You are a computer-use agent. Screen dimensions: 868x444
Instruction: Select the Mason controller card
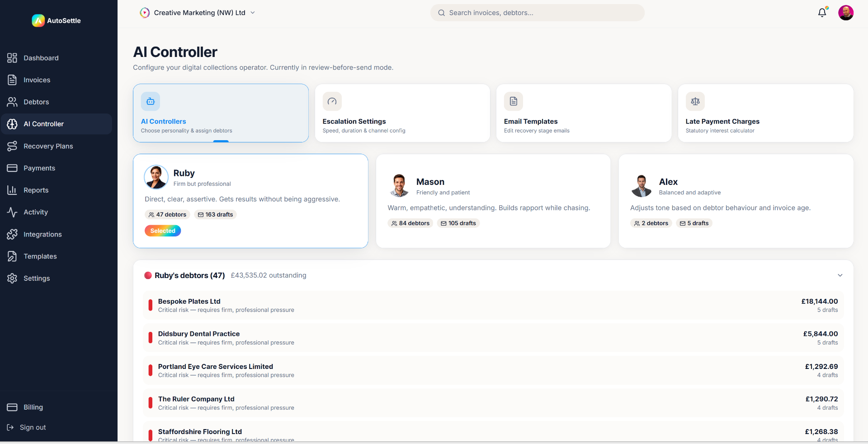point(493,201)
